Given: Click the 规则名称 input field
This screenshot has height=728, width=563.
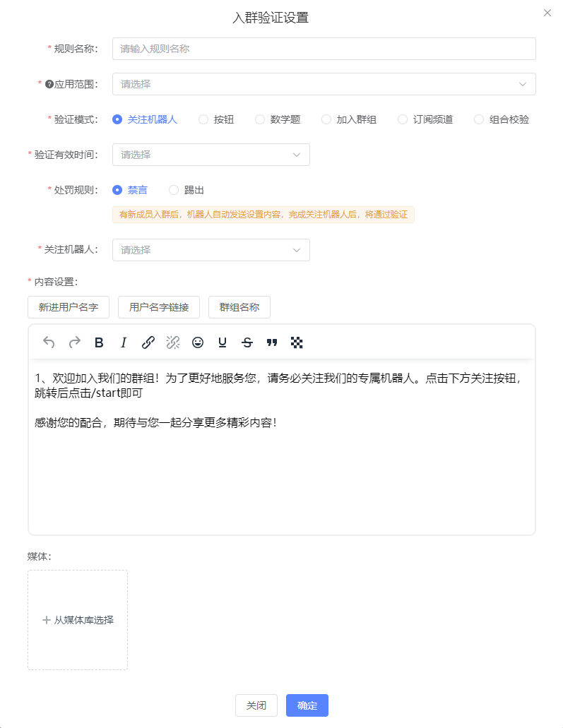Looking at the screenshot, I should coord(324,49).
